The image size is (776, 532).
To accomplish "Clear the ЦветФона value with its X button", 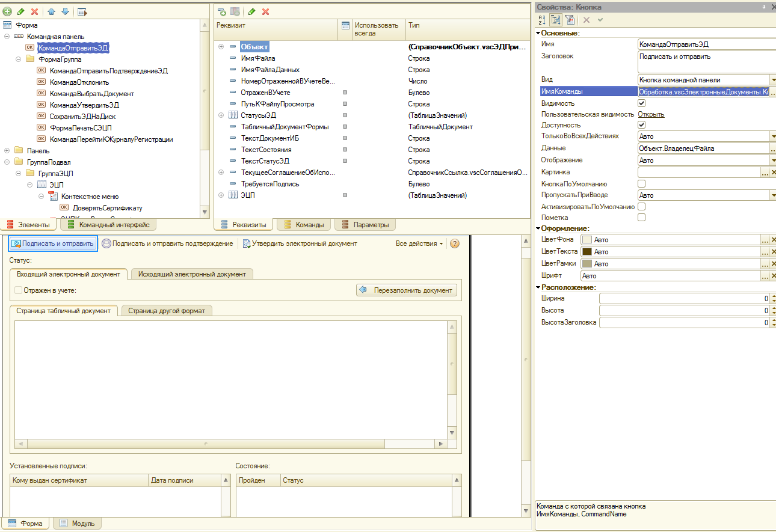I will [x=773, y=240].
